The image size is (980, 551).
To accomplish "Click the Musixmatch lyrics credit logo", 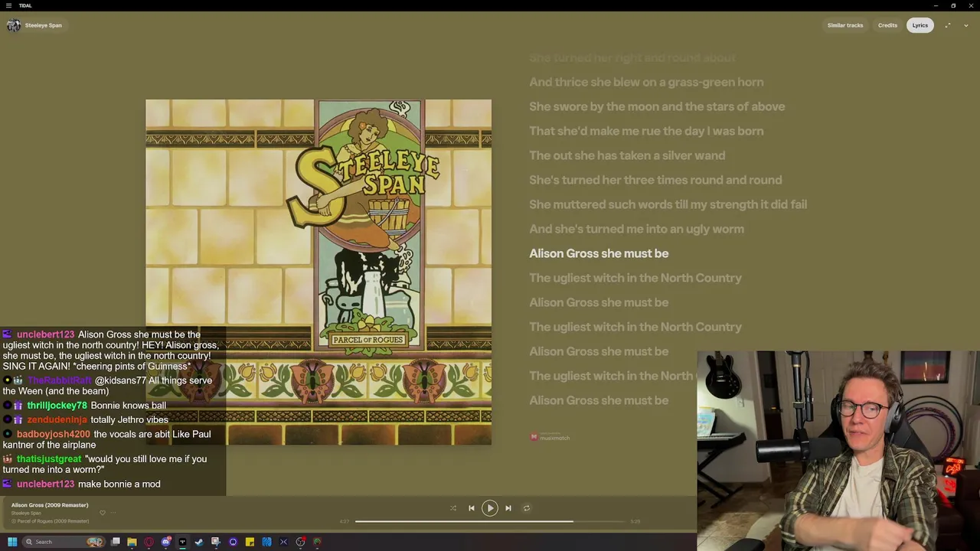I will tap(550, 437).
